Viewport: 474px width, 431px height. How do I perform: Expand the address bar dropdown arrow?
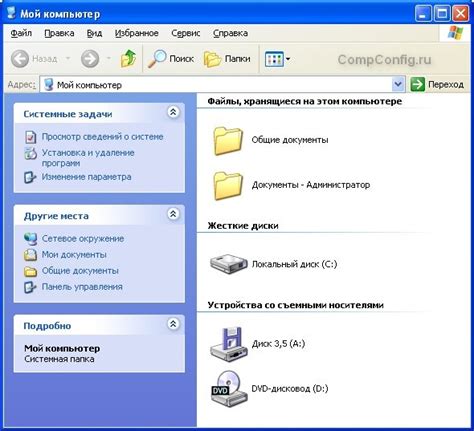point(398,84)
